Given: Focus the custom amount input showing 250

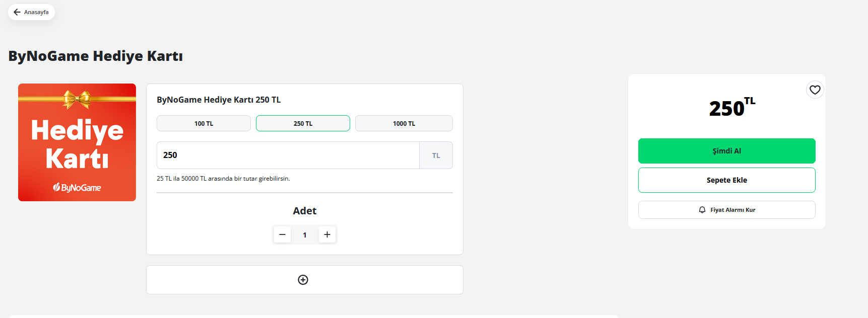Looking at the screenshot, I should [287, 155].
